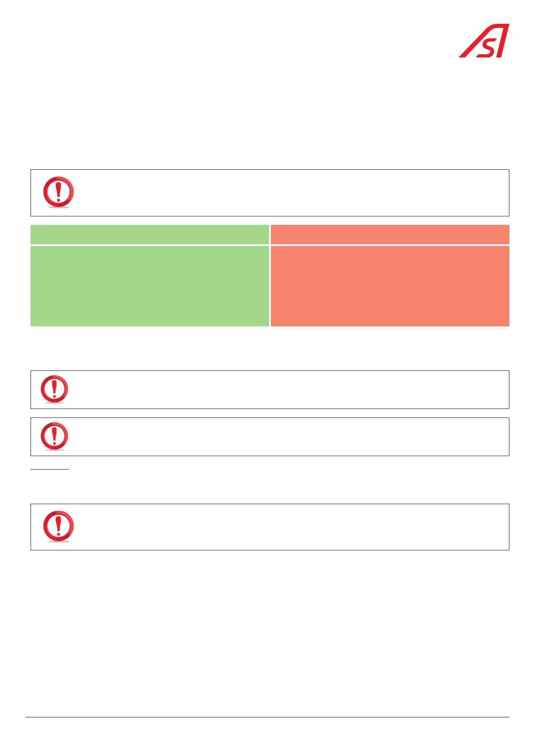The height and width of the screenshot is (756, 535).
Task: Select the red table header cell
Action: pos(390,234)
